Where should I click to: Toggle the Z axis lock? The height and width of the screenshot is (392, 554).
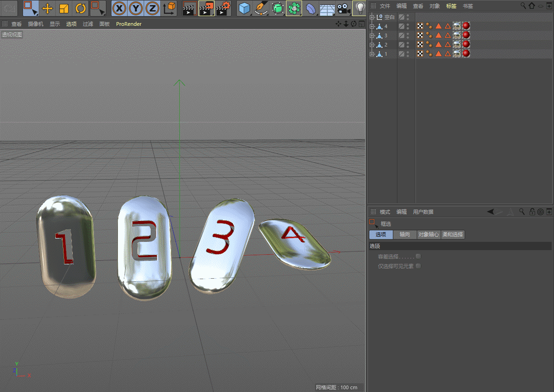pos(152,8)
